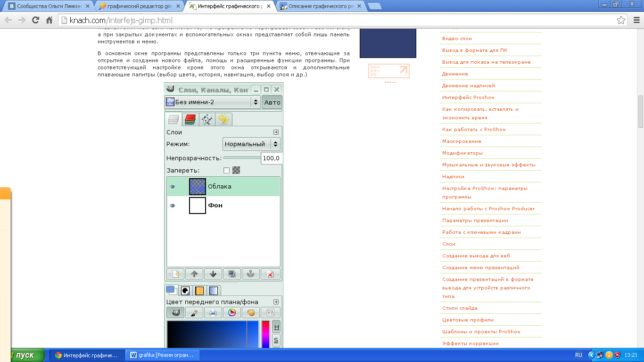Open the orange patterns tab icon

(199, 291)
